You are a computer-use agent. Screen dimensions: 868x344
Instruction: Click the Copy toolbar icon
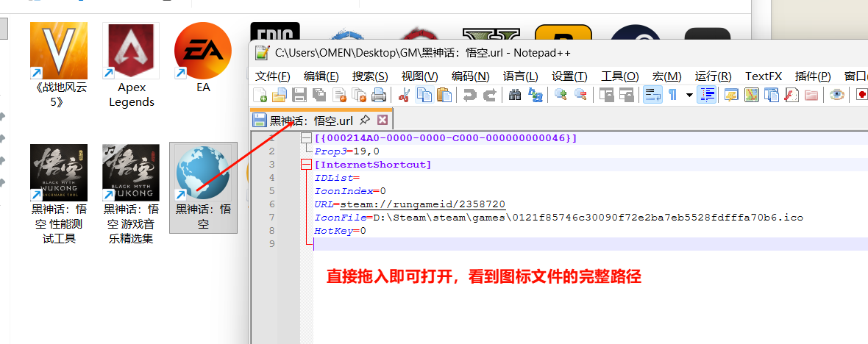[x=424, y=95]
